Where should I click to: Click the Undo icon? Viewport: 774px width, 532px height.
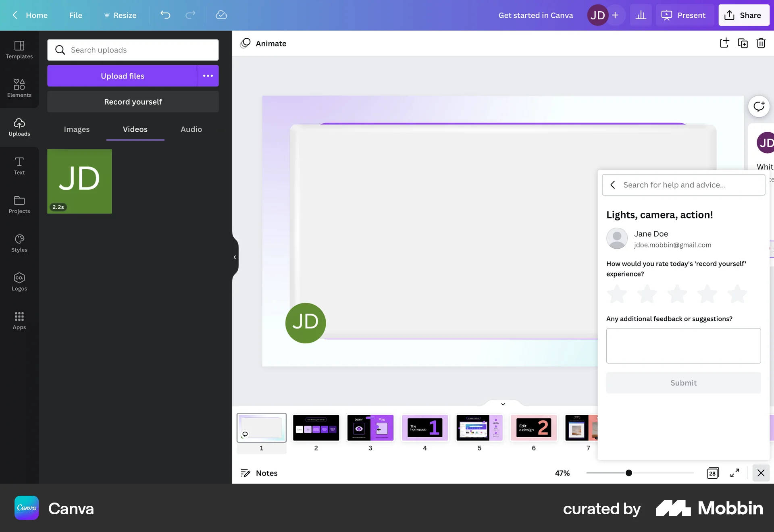click(x=165, y=15)
